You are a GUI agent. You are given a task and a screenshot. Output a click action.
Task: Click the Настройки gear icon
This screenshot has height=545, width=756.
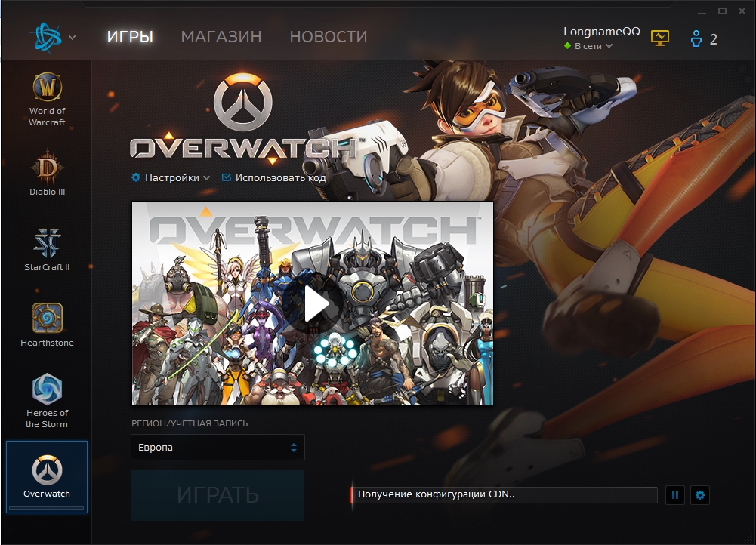pyautogui.click(x=136, y=178)
